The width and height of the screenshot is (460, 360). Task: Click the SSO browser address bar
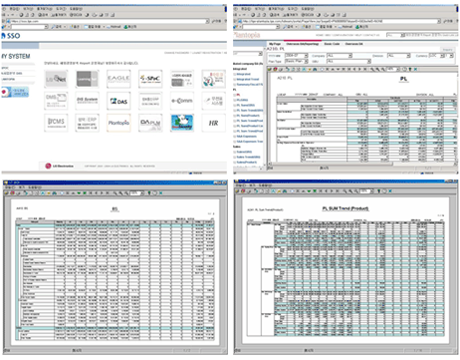pos(108,21)
